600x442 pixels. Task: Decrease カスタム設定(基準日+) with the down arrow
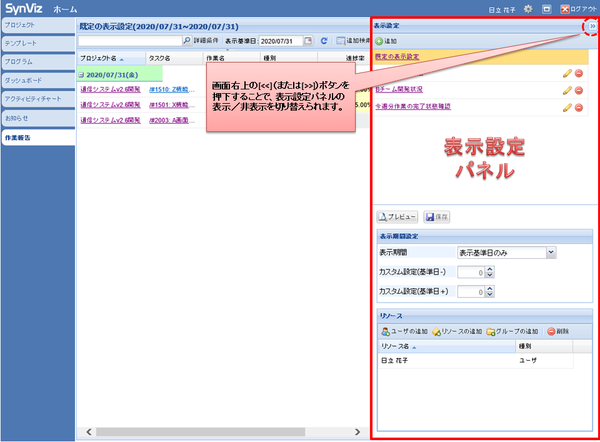click(x=490, y=295)
